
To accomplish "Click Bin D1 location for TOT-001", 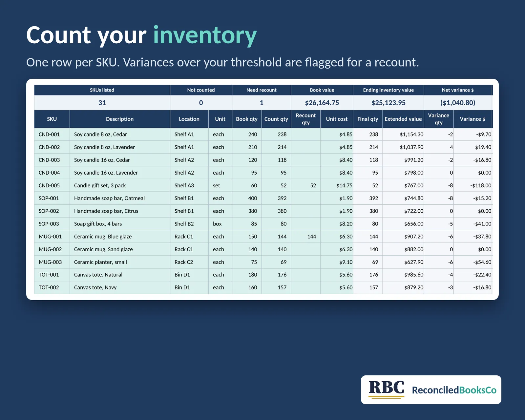I will click(189, 275).
